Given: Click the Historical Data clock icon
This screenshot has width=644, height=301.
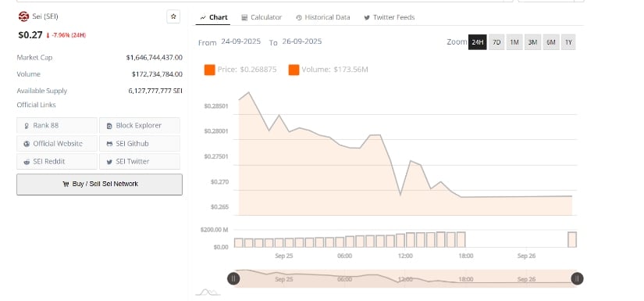Looking at the screenshot, I should tap(299, 18).
